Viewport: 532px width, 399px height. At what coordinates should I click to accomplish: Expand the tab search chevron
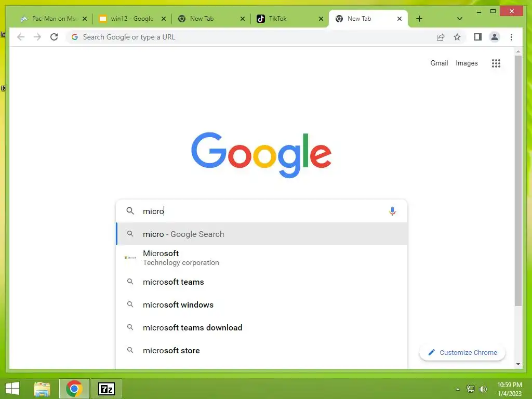pyautogui.click(x=460, y=19)
